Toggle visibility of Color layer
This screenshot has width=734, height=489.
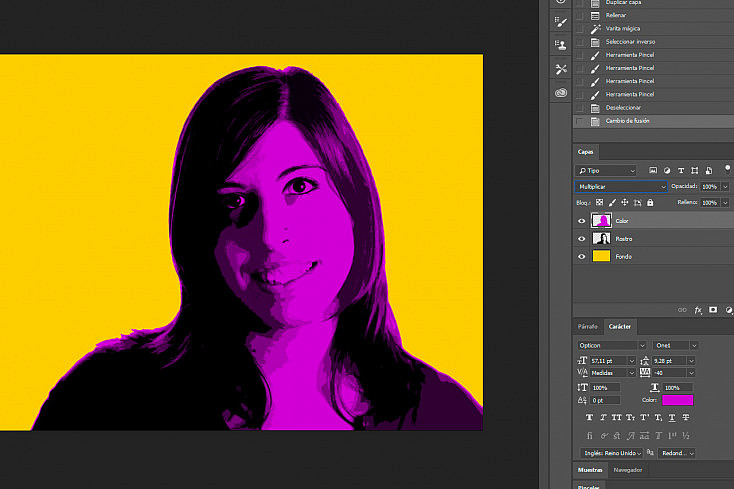(582, 221)
